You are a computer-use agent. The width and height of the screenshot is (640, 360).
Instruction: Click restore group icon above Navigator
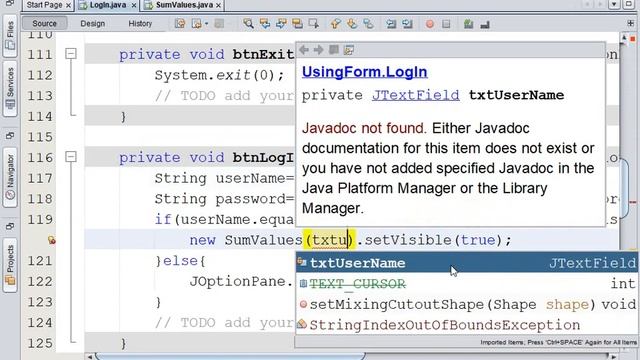click(x=10, y=136)
